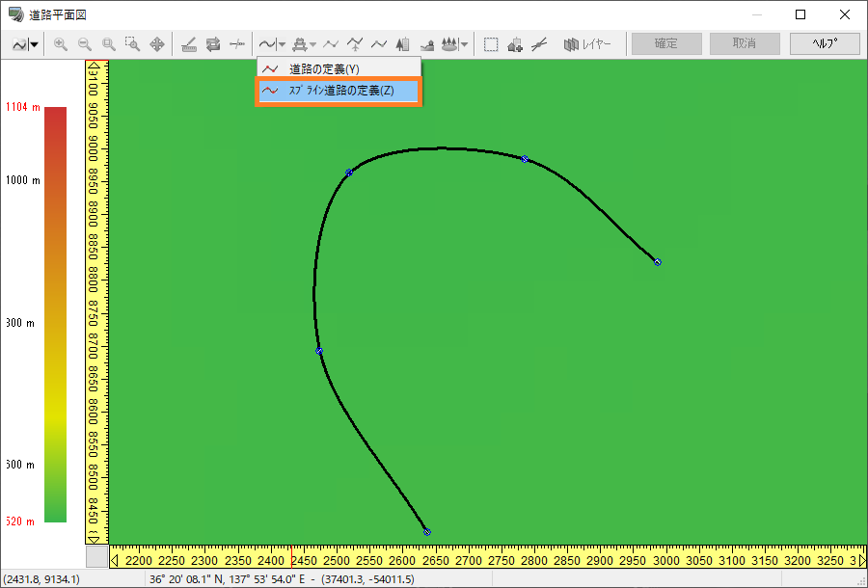Click the terrain with house icon
The image size is (868, 588).
(427, 44)
